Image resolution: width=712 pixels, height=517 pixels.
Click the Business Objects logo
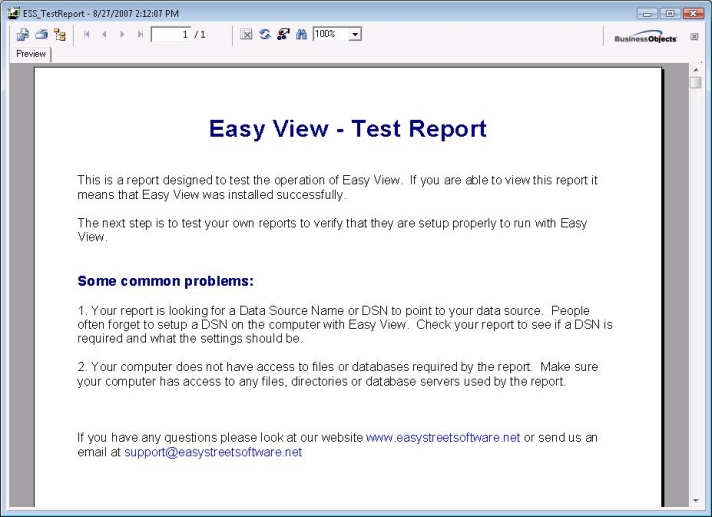pyautogui.click(x=645, y=37)
